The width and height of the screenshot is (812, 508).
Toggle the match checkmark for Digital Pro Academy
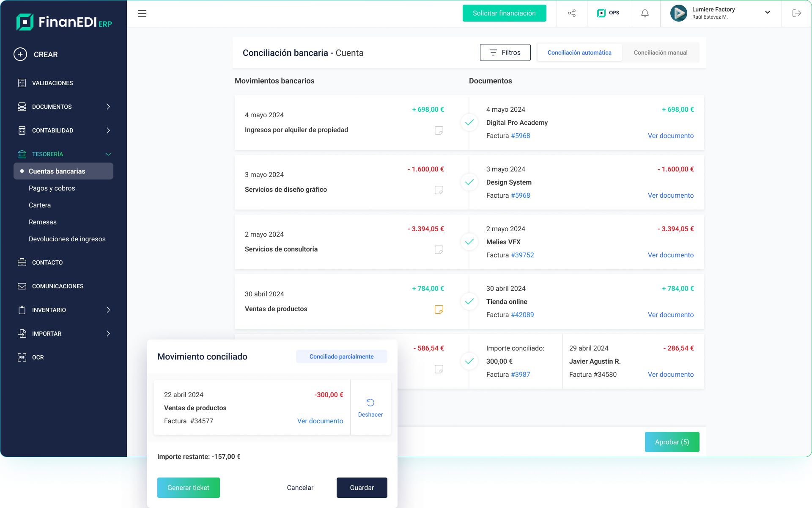(x=469, y=122)
